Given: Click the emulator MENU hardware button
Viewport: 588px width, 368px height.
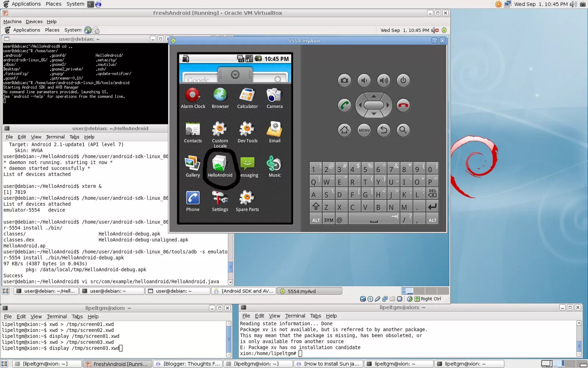Looking at the screenshot, I should coord(364,130).
